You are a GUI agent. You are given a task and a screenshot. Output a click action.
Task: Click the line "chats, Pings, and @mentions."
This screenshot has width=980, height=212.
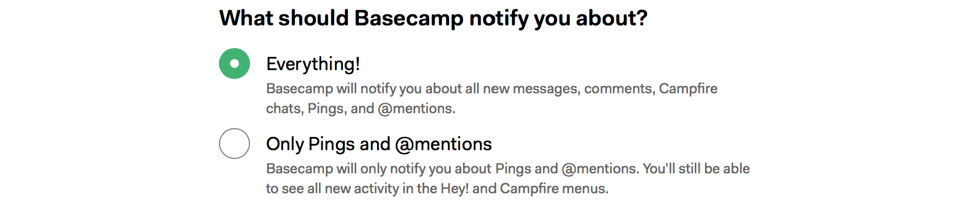[x=361, y=109]
